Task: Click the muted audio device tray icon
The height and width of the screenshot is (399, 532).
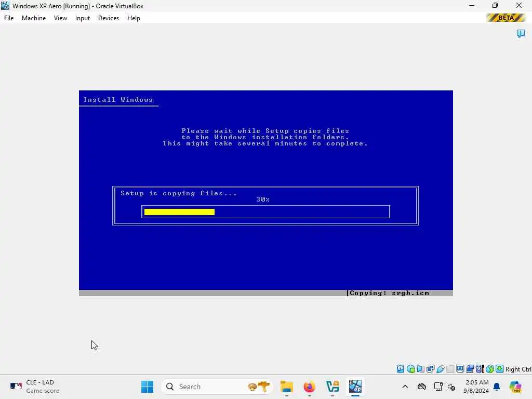Action: click(451, 387)
